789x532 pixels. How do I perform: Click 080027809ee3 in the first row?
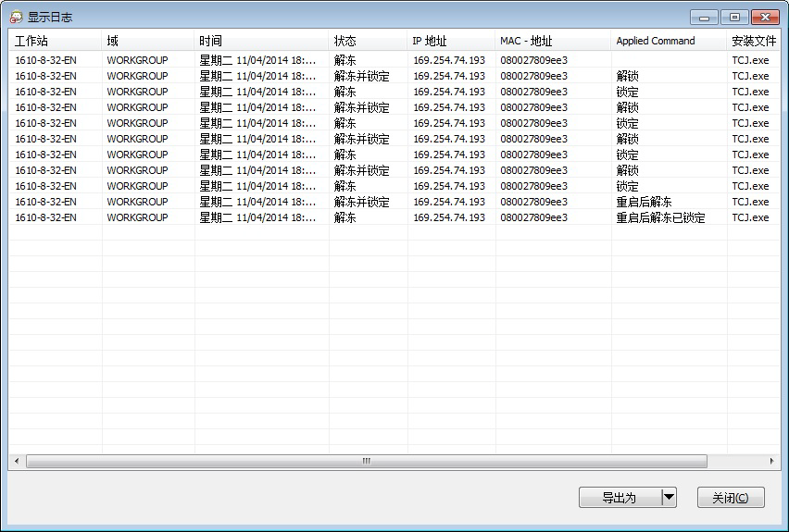[533, 60]
